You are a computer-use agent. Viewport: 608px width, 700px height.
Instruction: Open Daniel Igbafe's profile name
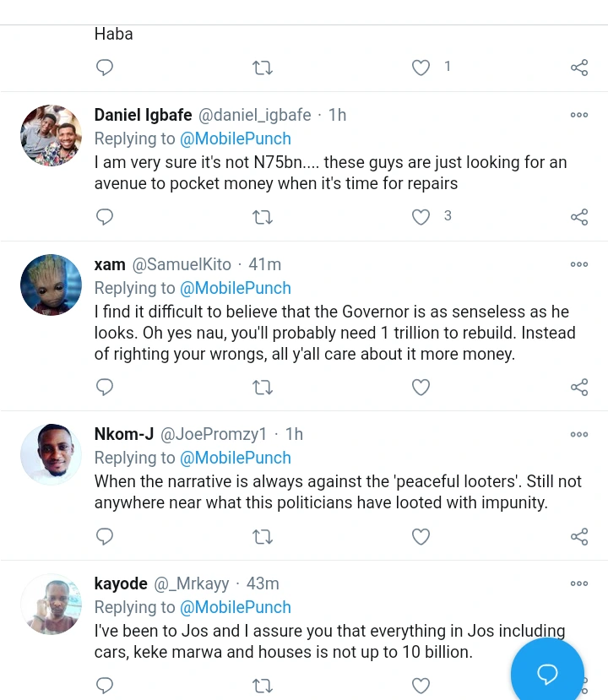click(142, 115)
